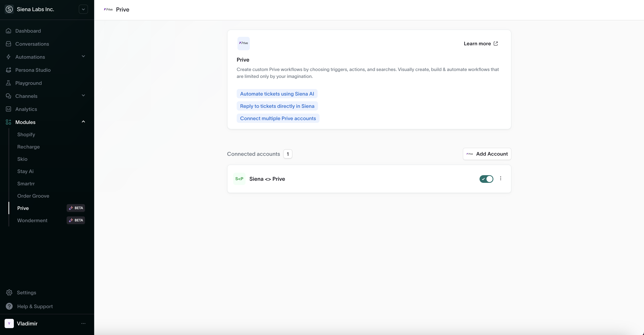Select the Smartrr module
This screenshot has width=644, height=335.
point(26,183)
